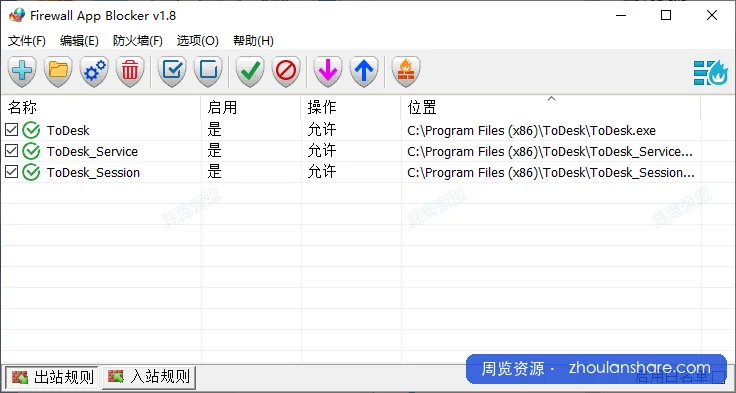736x393 pixels.
Task: Click the green status icon of ToDesk_Service
Action: pos(31,151)
